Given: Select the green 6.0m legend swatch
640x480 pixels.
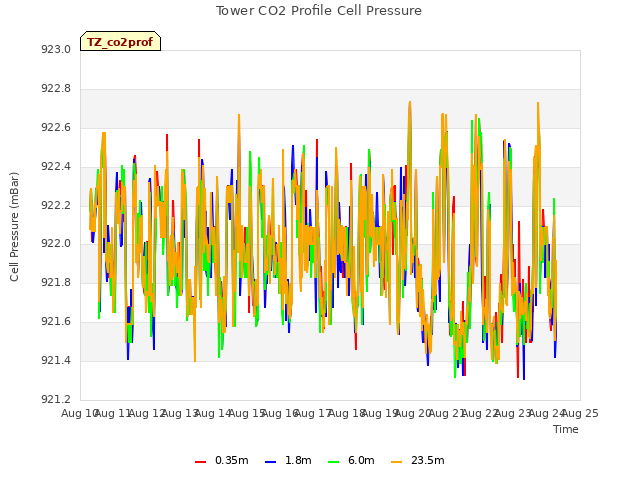Looking at the screenshot, I should click(333, 462).
